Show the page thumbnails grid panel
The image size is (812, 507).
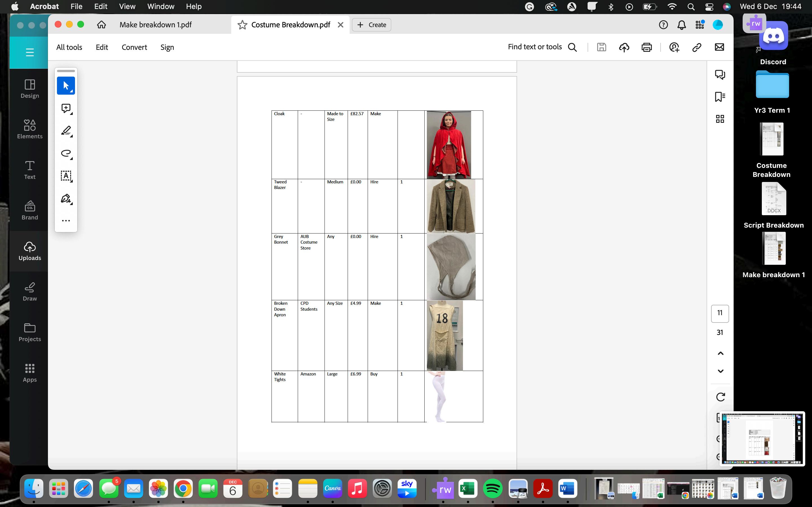coord(720,119)
